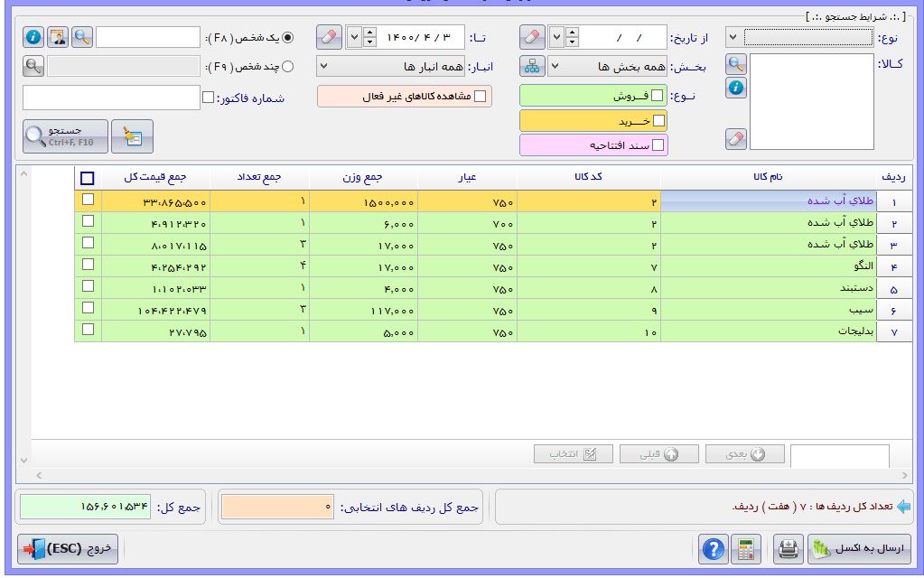Open the section tree icon next to the sections dropdown
This screenshot has height=578, width=924.
(533, 67)
